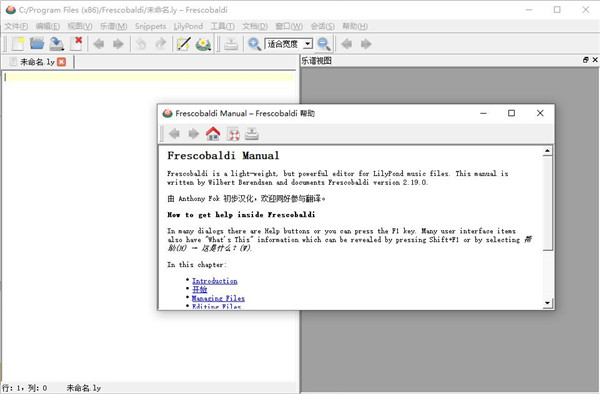Screen dimensions: 600x394
Task: Open the 窗口(W) menu
Action: (x=289, y=26)
